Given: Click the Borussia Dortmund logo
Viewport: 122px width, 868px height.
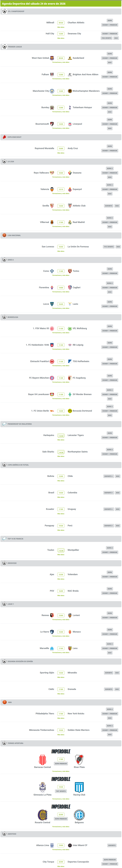Looking at the screenshot, I should (70, 411).
